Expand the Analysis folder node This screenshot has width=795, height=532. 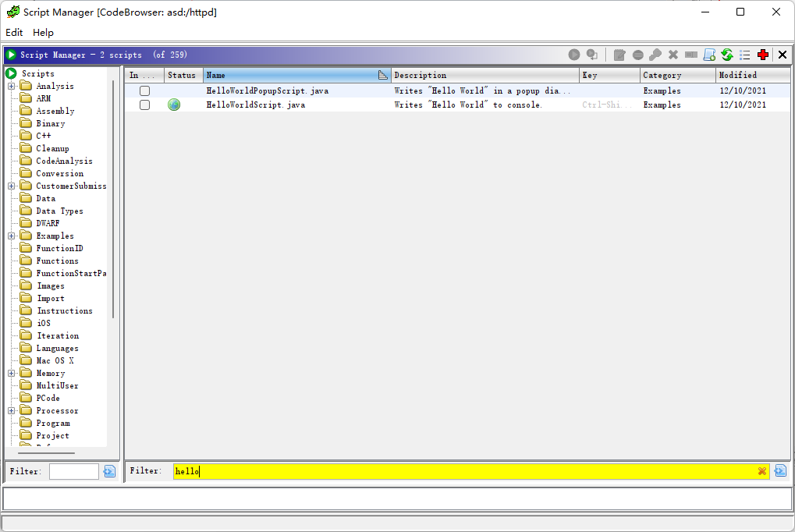11,87
